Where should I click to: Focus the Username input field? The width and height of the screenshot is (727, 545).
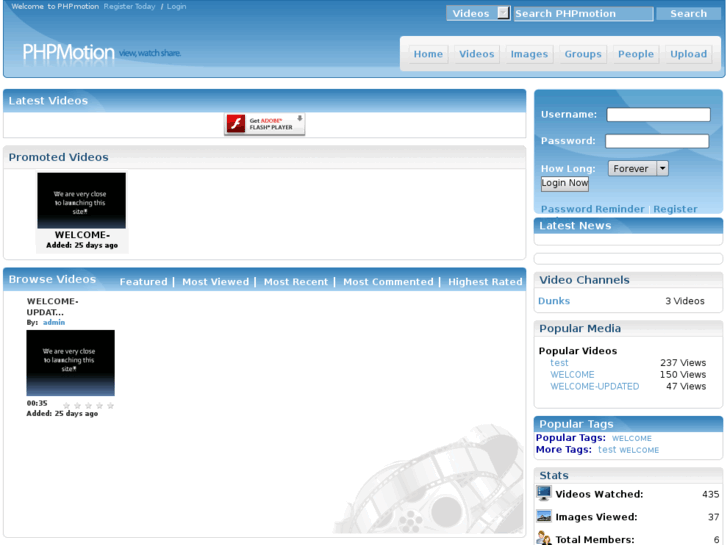tap(658, 115)
